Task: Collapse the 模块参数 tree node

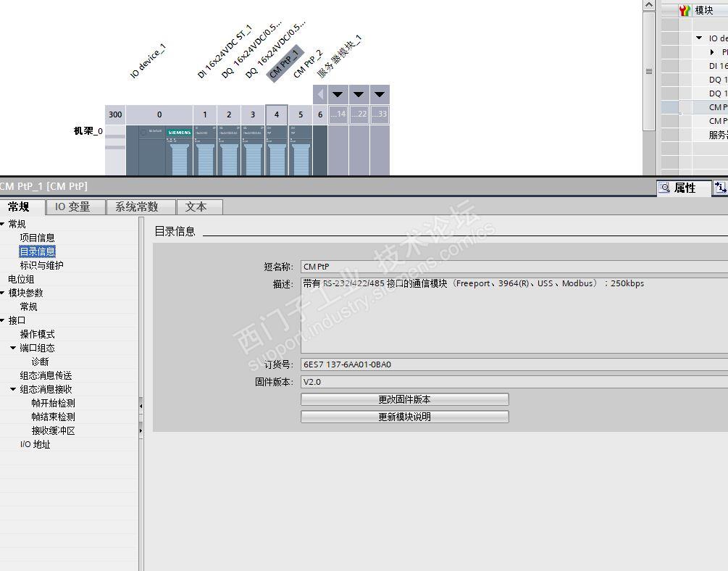Action: (2, 293)
